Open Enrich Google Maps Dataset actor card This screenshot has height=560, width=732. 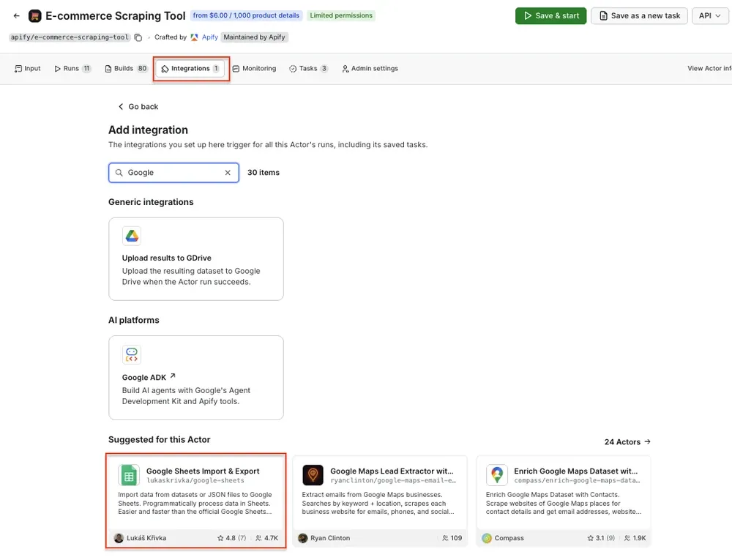564,501
